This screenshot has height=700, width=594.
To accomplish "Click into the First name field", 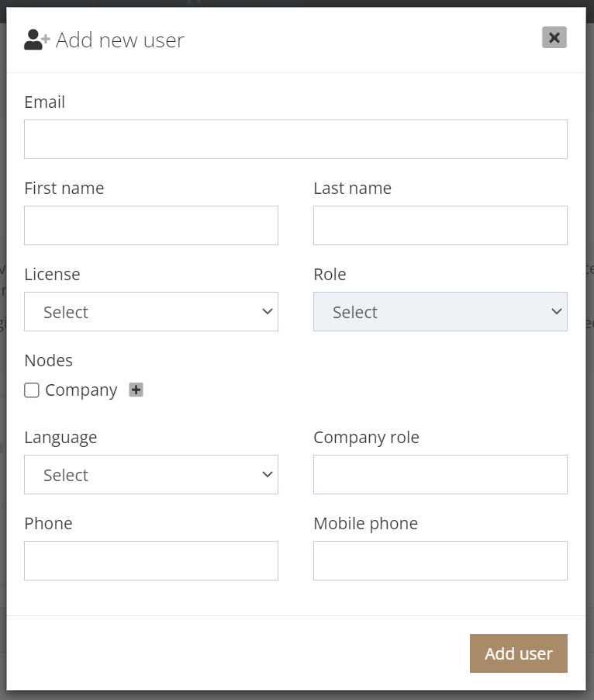I will click(151, 226).
